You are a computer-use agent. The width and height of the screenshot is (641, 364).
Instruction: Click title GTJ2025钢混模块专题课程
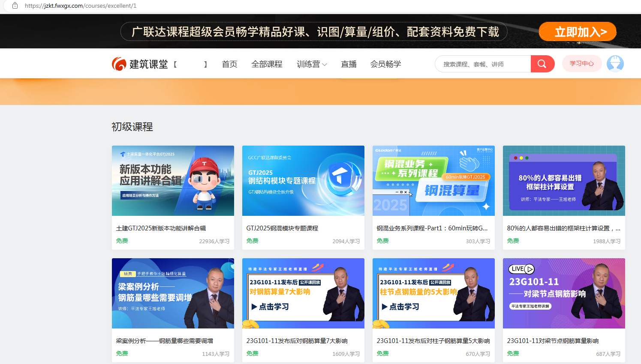click(x=282, y=228)
